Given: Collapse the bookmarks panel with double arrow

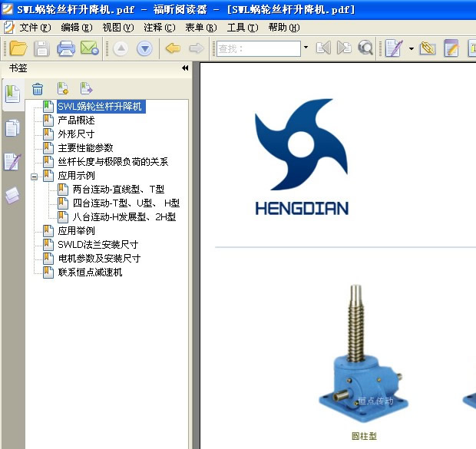Looking at the screenshot, I should [185, 68].
